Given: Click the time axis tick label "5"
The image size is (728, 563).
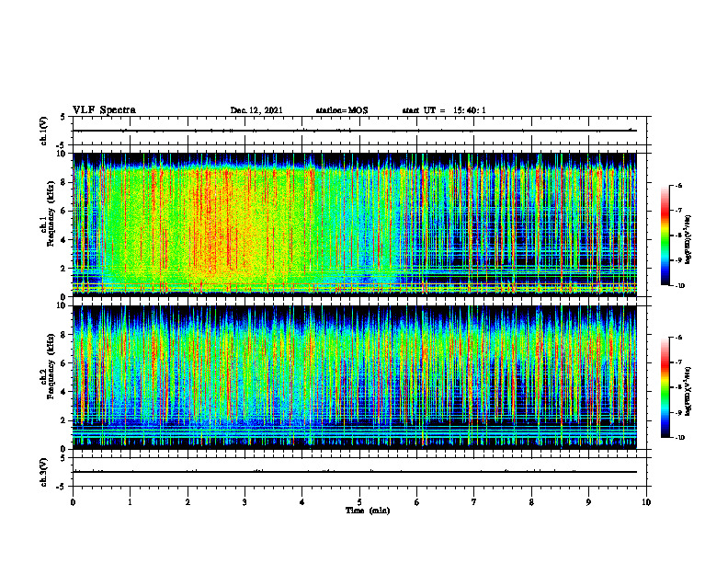Looking at the screenshot, I should tap(359, 502).
